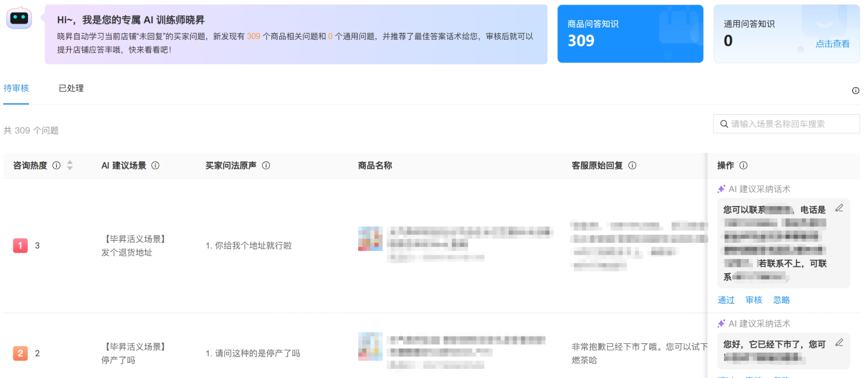Image resolution: width=868 pixels, height=378 pixels.
Task: Open the 通用问答知识 card
Action: (x=787, y=34)
